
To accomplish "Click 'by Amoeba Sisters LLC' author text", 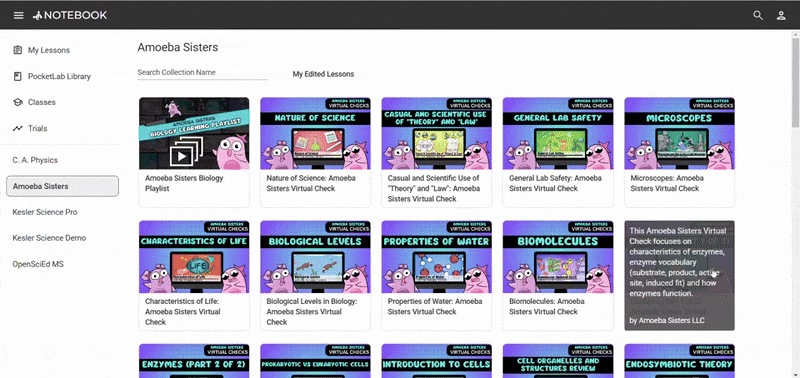I will coord(667,320).
